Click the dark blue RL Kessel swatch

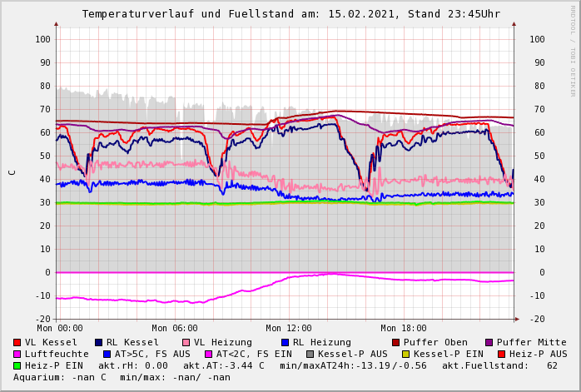[x=99, y=342]
